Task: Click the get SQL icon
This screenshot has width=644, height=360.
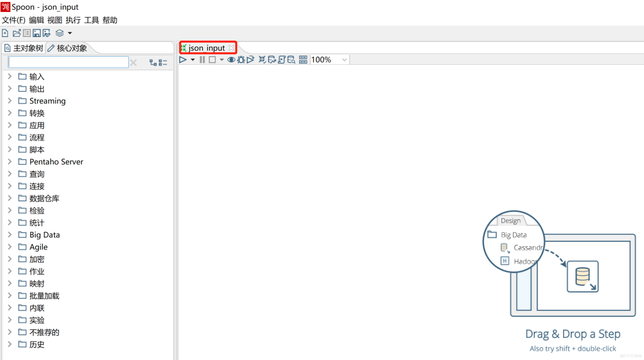Action: tap(282, 60)
